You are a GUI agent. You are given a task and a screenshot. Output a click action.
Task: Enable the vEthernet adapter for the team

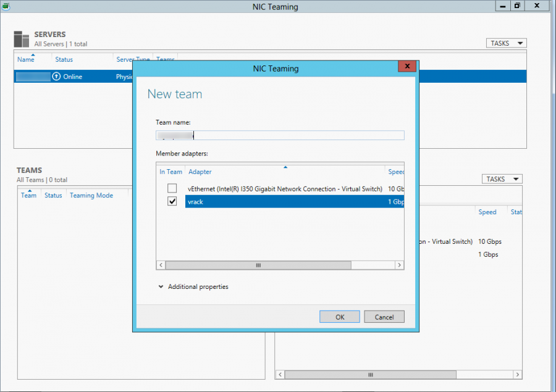[x=171, y=189]
